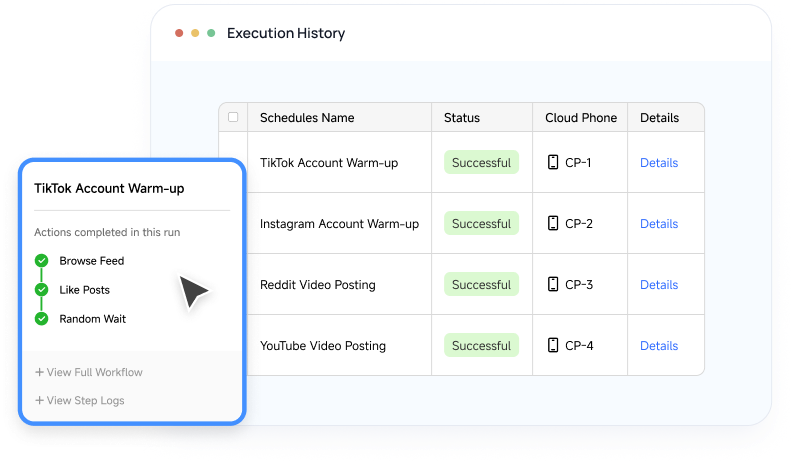793x462 pixels.
Task: Click the phone icon beside CP-1
Action: click(553, 162)
